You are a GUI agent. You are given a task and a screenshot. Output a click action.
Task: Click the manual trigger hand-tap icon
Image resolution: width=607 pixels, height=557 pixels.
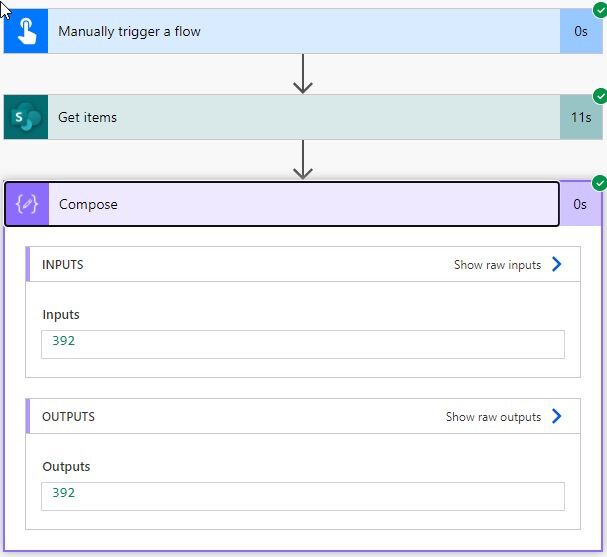click(x=26, y=31)
